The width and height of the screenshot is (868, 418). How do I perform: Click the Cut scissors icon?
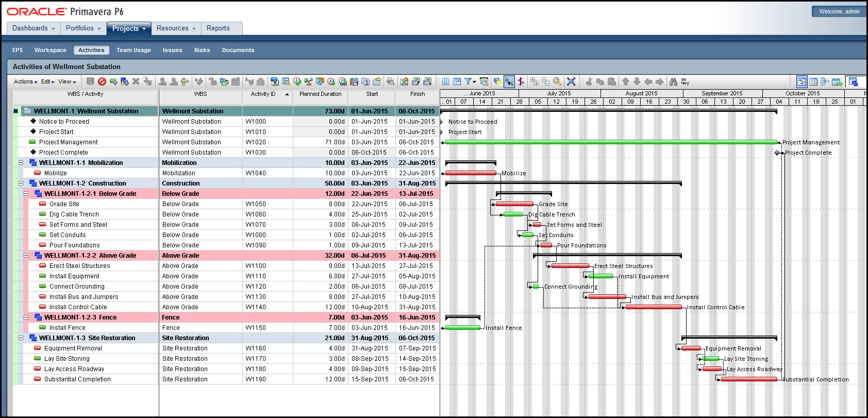pyautogui.click(x=589, y=81)
